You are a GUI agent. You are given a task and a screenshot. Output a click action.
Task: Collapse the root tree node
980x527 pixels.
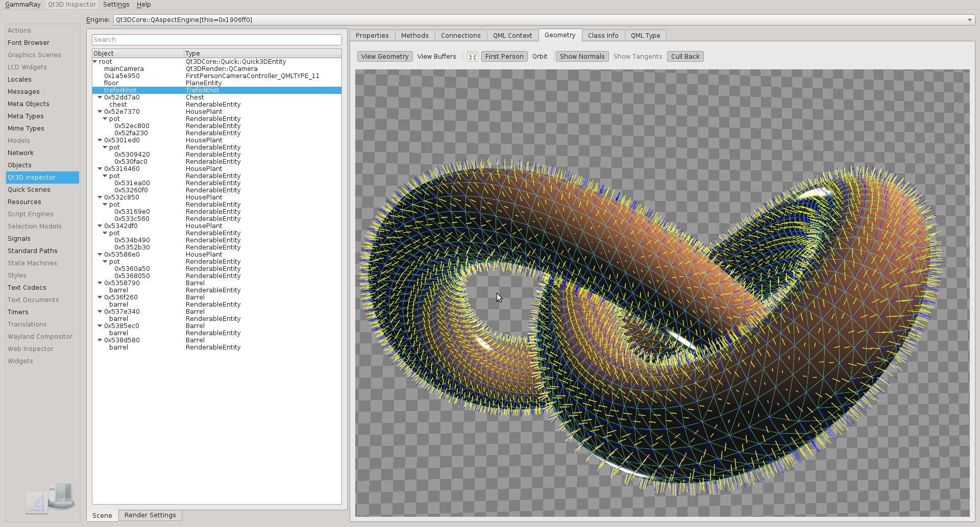95,62
